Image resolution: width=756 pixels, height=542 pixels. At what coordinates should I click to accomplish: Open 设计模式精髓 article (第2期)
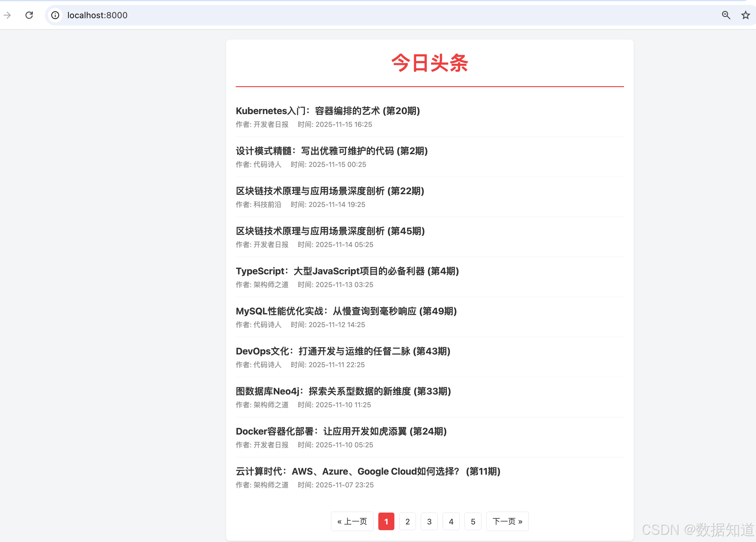tap(331, 151)
